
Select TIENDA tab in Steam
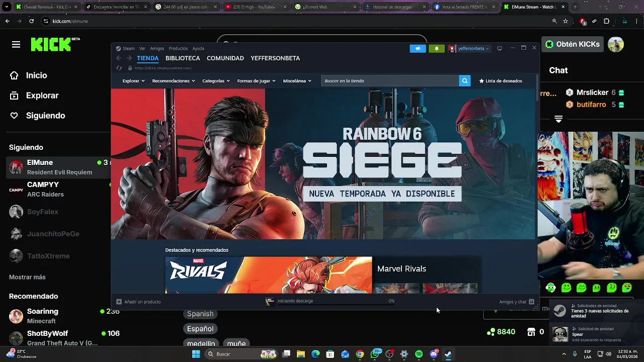click(x=147, y=58)
